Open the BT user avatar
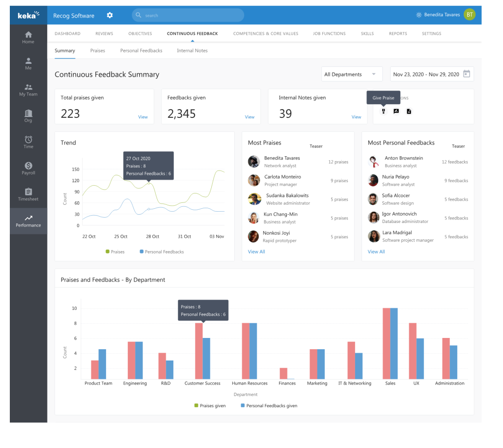Image resolution: width=503 pixels, height=448 pixels. tap(469, 14)
